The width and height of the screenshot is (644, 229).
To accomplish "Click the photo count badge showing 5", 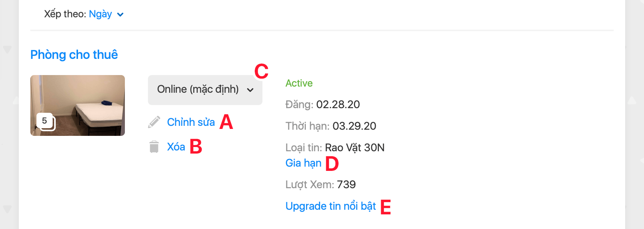I will click(45, 121).
